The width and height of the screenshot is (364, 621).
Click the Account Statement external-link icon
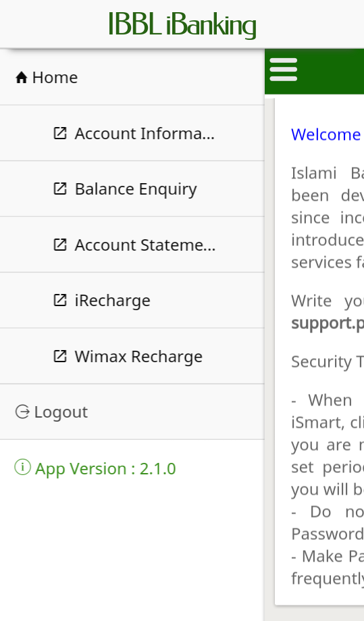tap(59, 245)
